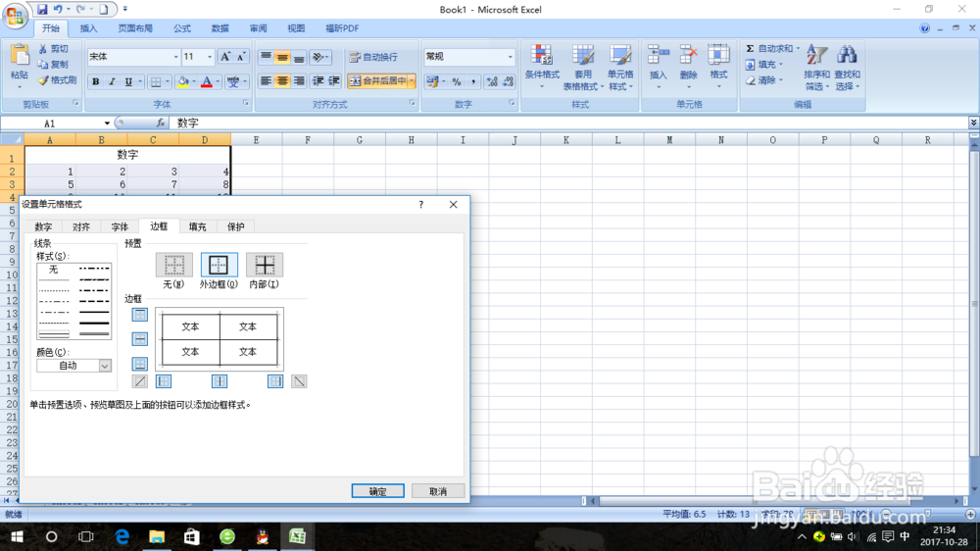Toggle the bottom border button
The height and width of the screenshot is (551, 980).
(140, 364)
